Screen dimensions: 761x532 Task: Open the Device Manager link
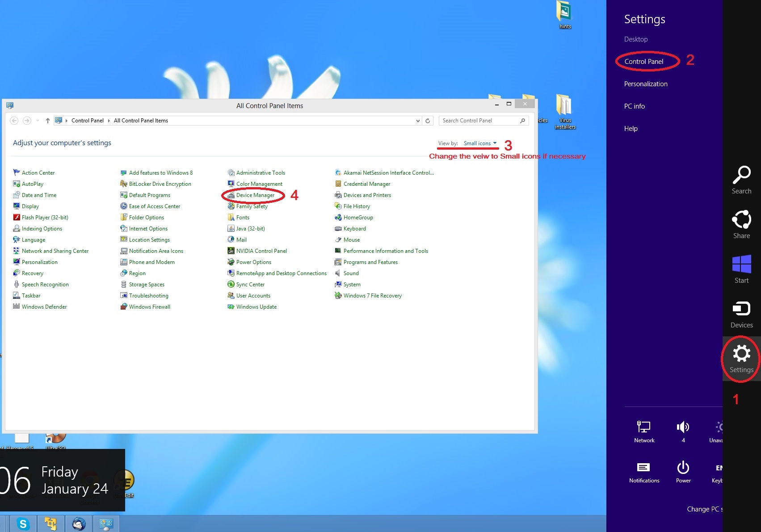255,195
